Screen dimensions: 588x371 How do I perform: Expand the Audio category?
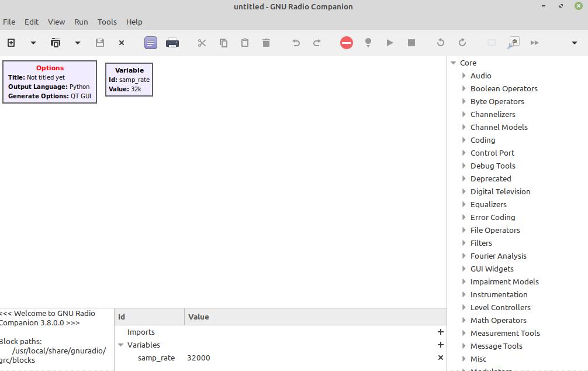point(464,75)
